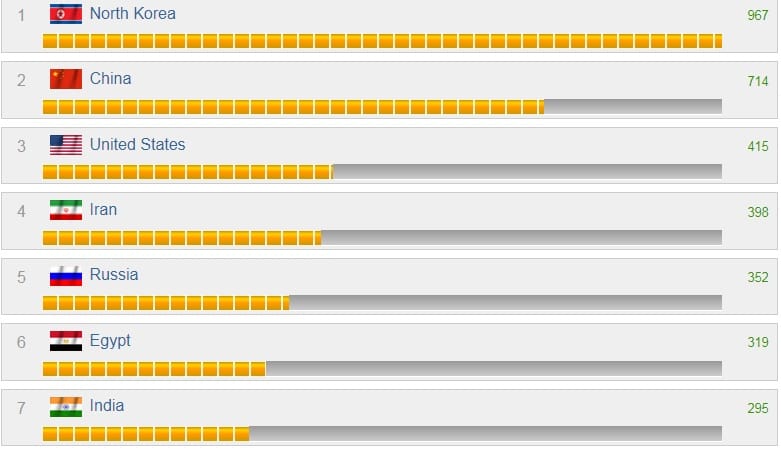Open the North Korea country link

[x=132, y=14]
